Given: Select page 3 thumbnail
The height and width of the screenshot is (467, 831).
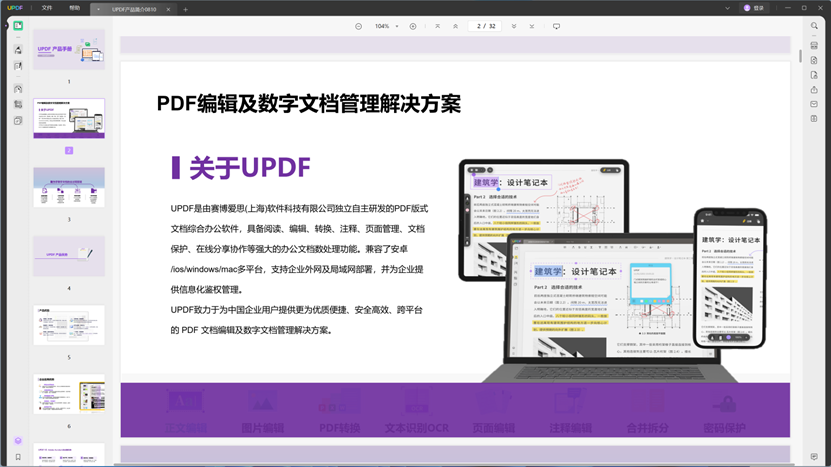Looking at the screenshot, I should click(69, 187).
